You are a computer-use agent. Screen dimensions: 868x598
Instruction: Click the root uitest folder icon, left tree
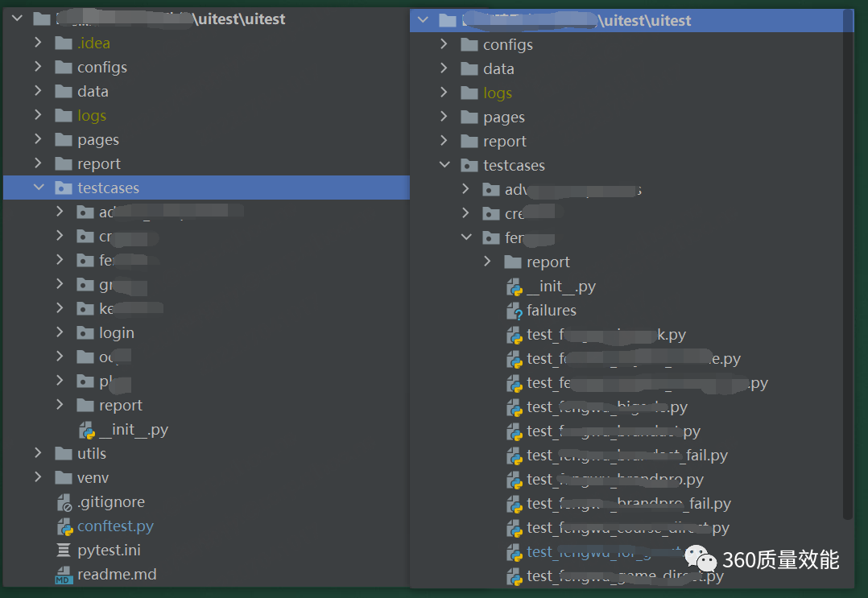point(42,19)
